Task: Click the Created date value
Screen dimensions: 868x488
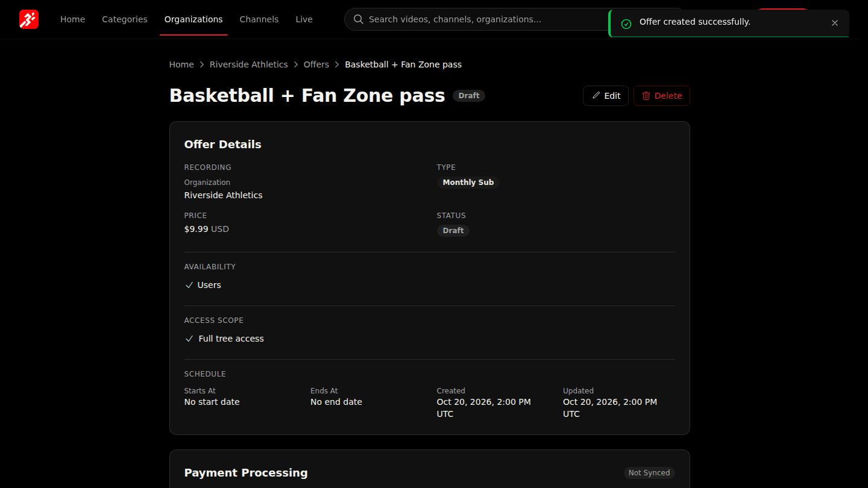Action: point(484,408)
